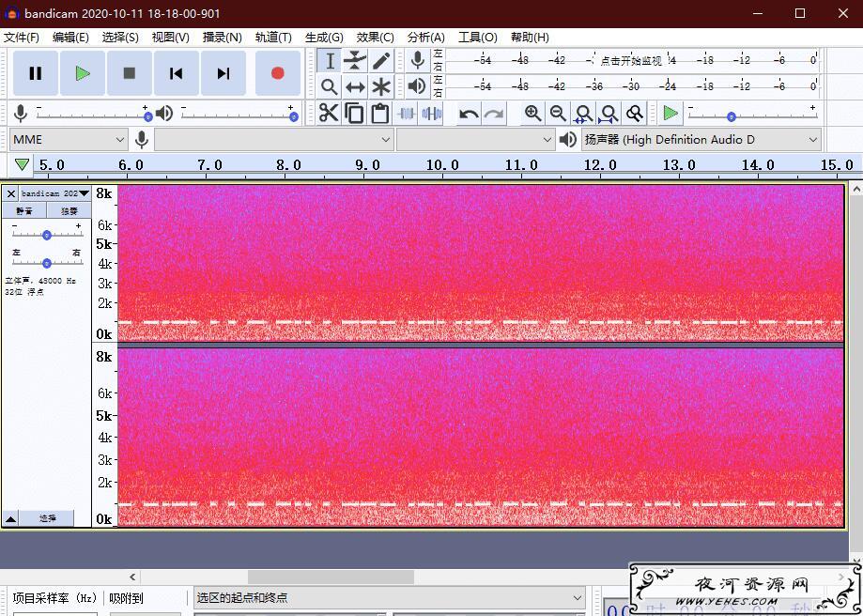Cut selection with the scissors icon

click(x=329, y=114)
